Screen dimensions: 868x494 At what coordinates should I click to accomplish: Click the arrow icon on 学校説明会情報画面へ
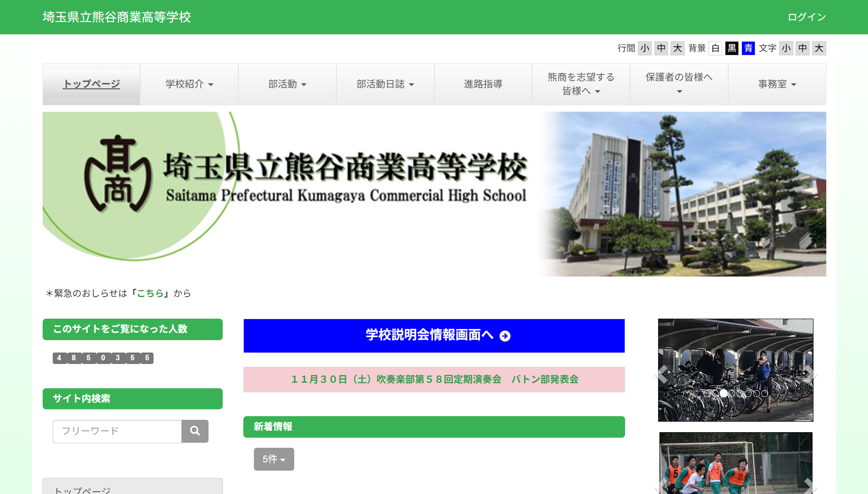pyautogui.click(x=505, y=336)
